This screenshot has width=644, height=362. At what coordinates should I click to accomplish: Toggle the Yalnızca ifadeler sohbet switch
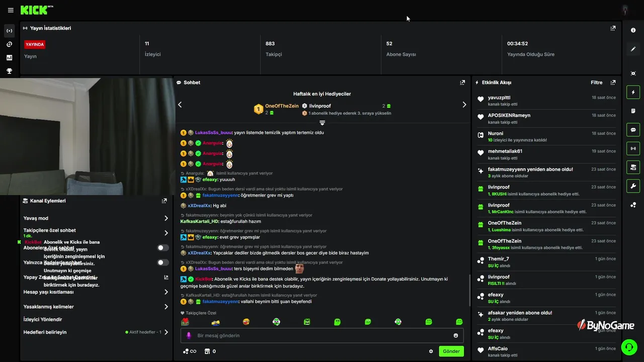click(x=163, y=262)
